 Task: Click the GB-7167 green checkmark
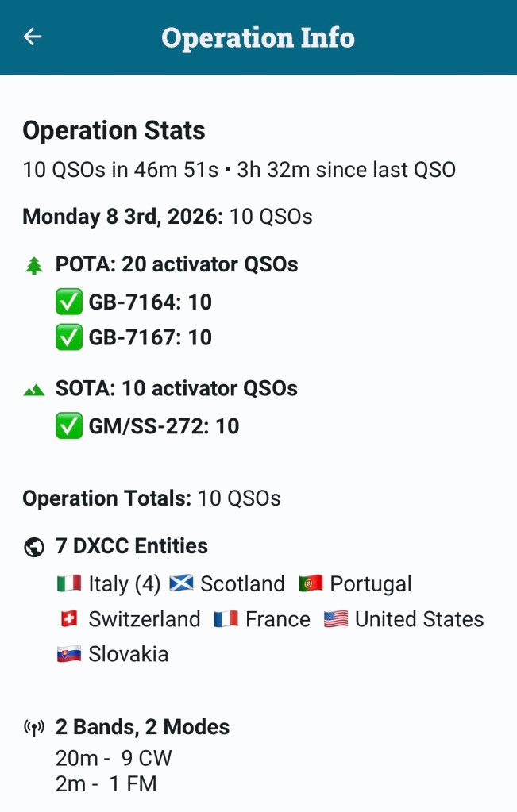pos(69,337)
